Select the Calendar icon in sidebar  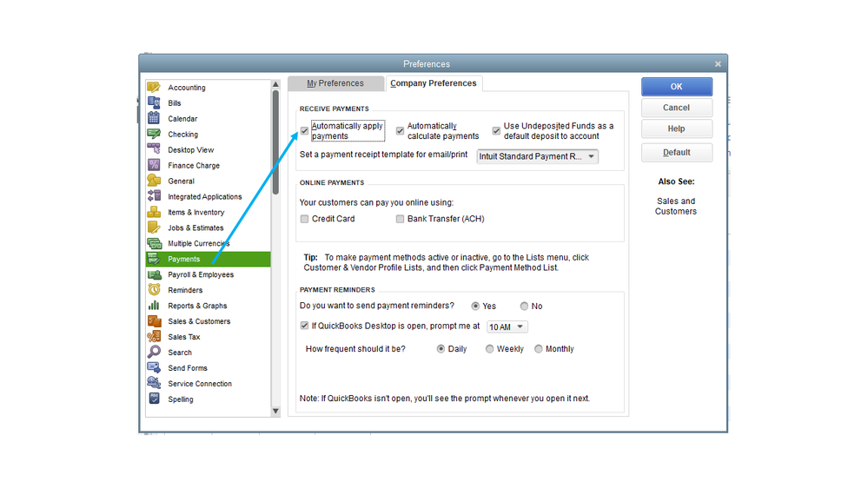pos(154,118)
